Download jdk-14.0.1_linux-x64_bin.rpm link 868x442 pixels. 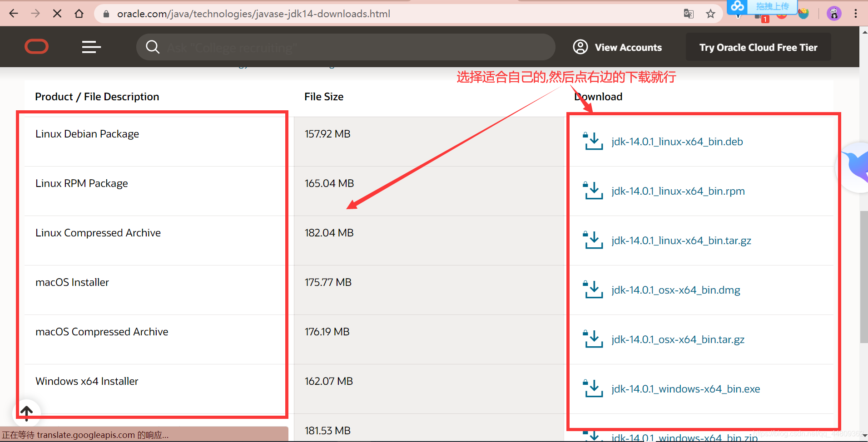pos(678,191)
